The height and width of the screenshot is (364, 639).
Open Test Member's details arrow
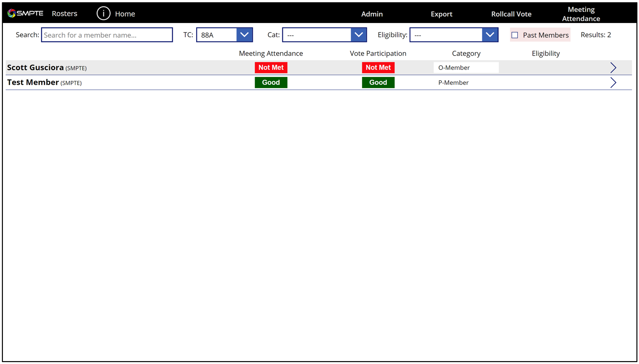[613, 83]
